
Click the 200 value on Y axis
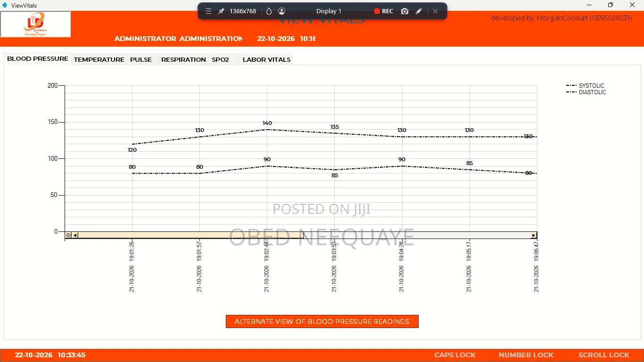(52, 85)
